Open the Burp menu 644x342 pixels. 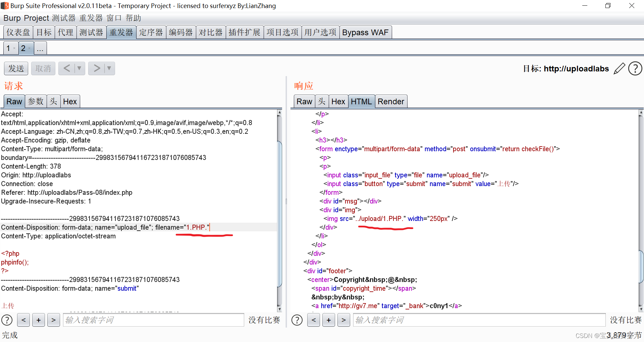pyautogui.click(x=12, y=18)
